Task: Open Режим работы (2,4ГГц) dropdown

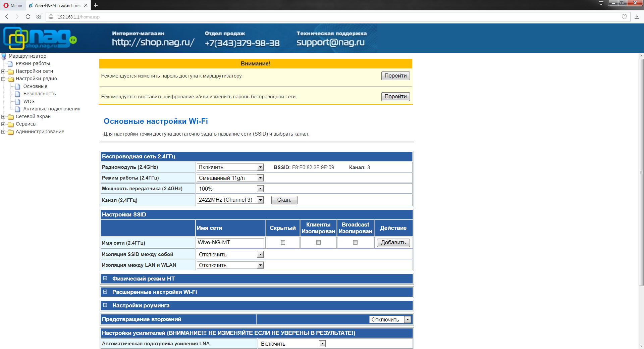Action: pos(230,178)
